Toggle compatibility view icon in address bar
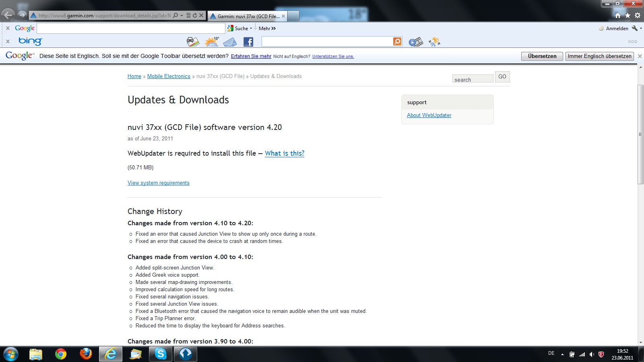The height and width of the screenshot is (362, 644). [x=188, y=16]
